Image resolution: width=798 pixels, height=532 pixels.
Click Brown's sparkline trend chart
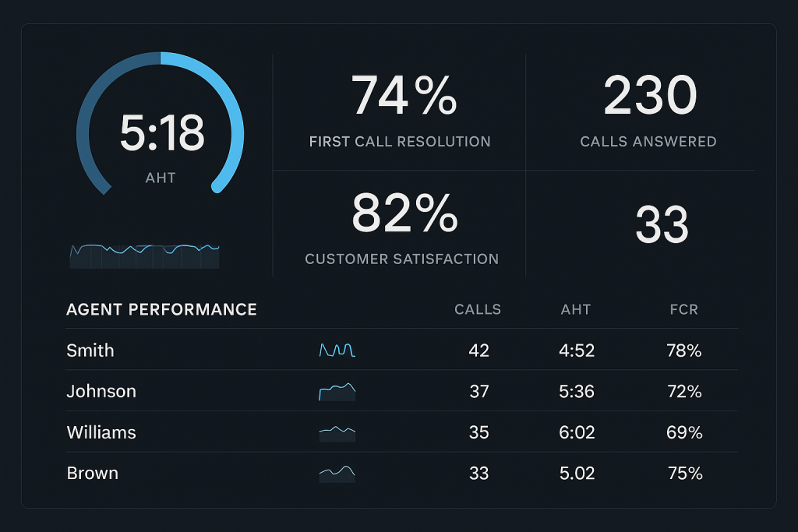point(337,473)
